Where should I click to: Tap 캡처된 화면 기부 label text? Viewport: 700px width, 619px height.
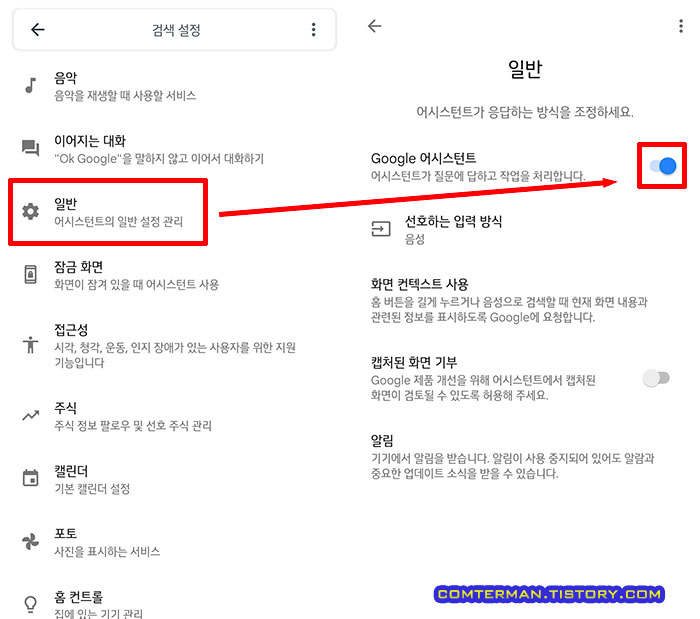point(414,362)
